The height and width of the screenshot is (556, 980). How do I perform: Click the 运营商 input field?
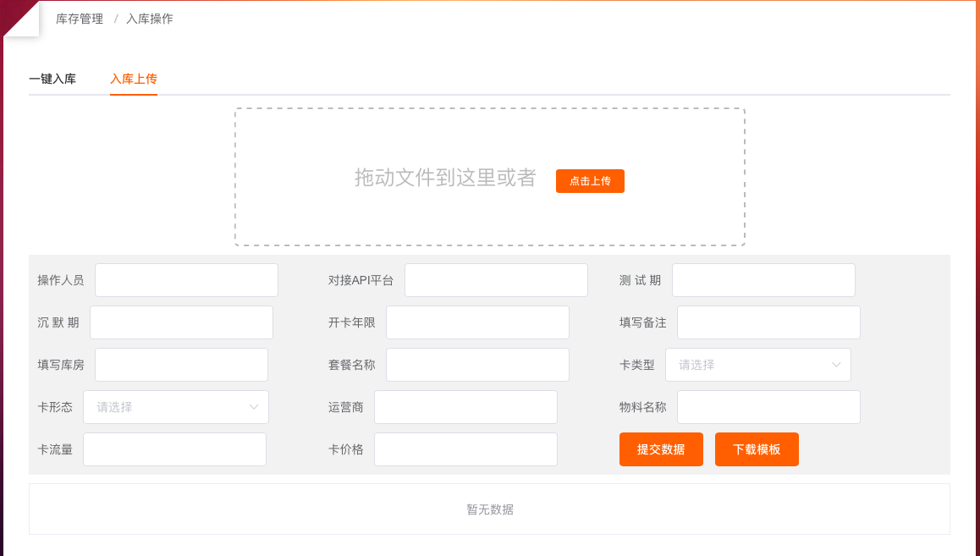coord(465,407)
